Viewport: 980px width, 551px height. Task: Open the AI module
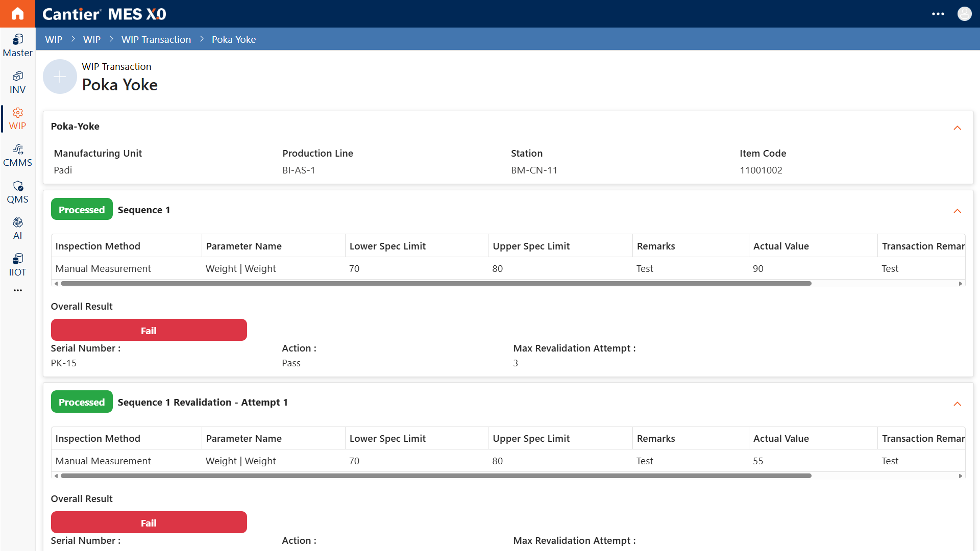(x=17, y=229)
